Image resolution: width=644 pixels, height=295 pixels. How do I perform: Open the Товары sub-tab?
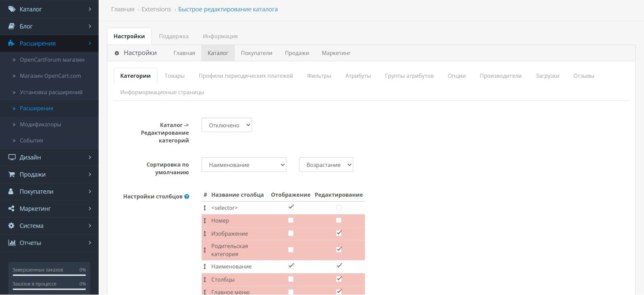tap(175, 76)
